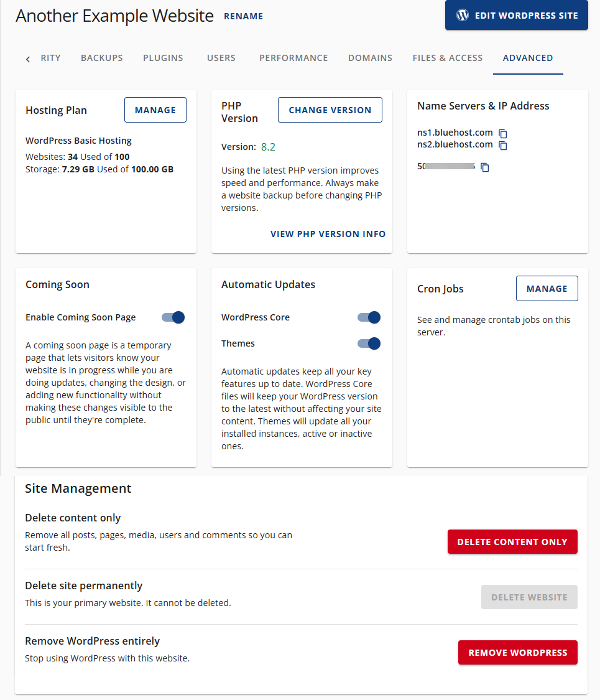Toggle automatic updates for Themes

(369, 343)
